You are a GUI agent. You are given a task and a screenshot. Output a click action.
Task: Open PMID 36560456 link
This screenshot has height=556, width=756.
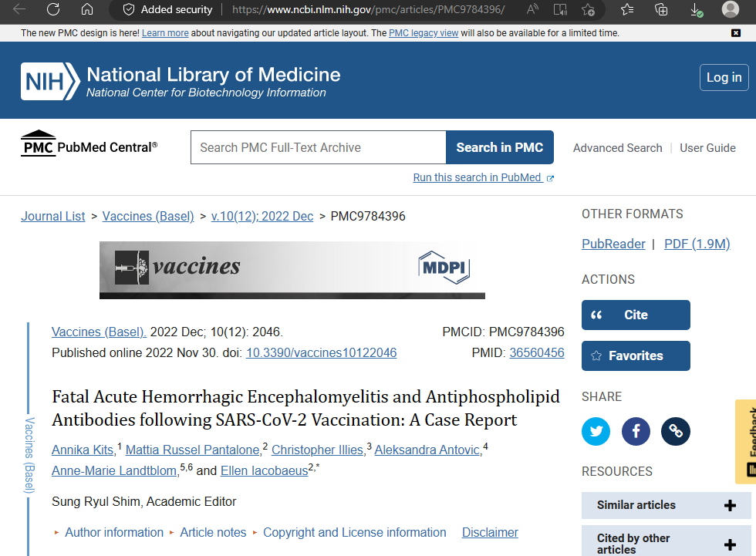[537, 352]
